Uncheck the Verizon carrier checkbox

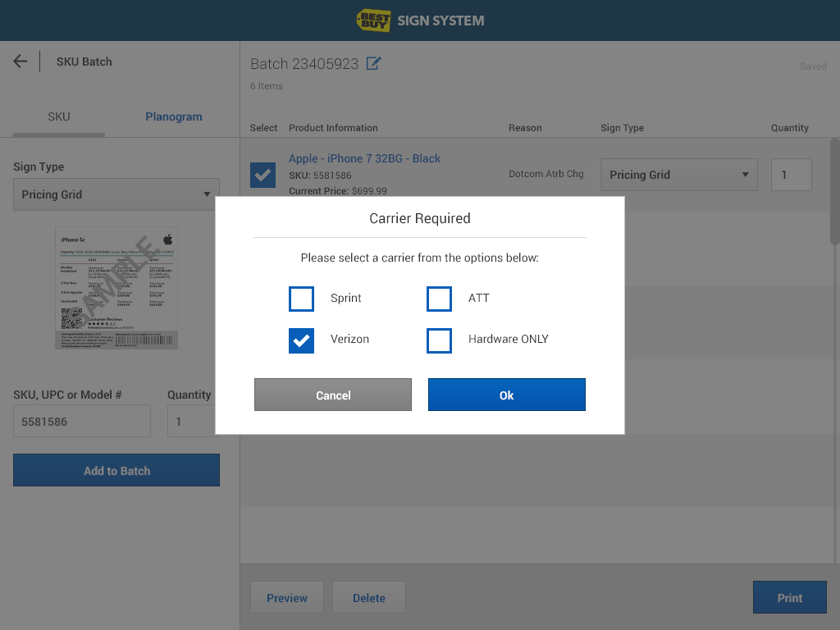301,340
